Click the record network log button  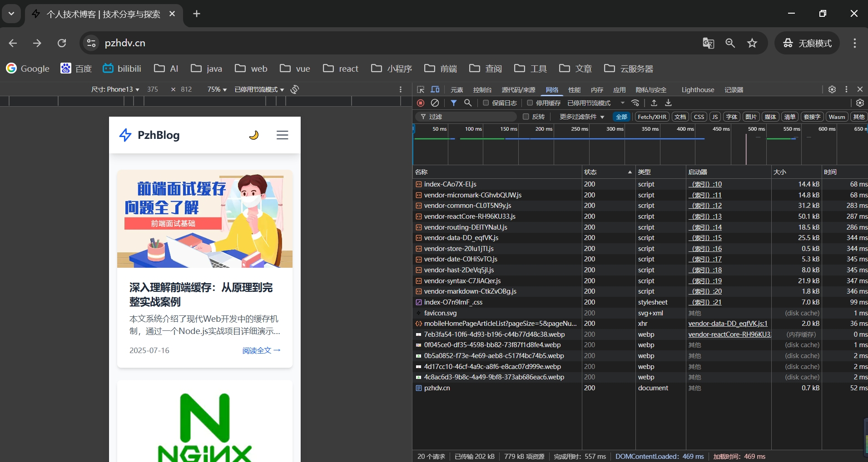pos(421,103)
